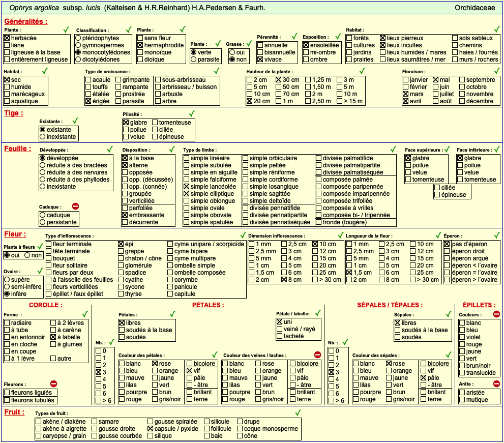Click the green checkmark next to Existante

pyautogui.click(x=76, y=121)
